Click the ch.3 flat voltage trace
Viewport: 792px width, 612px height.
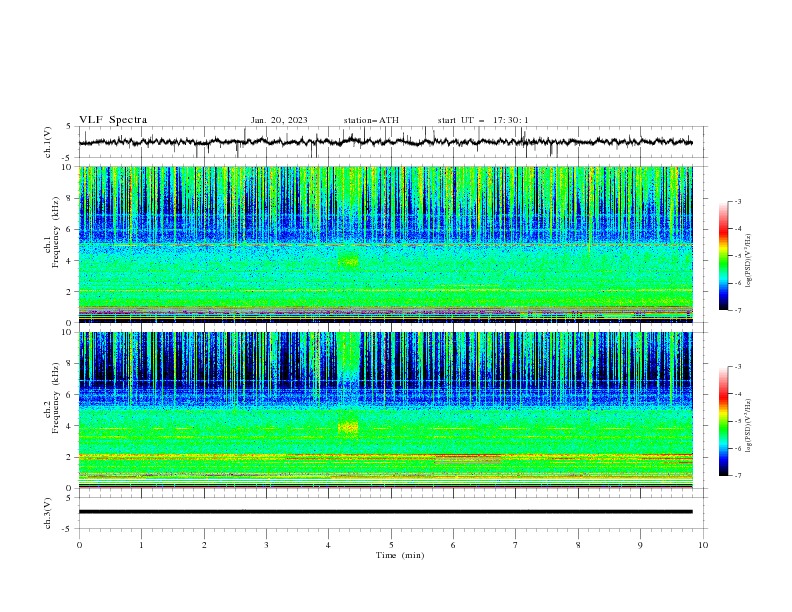point(385,512)
